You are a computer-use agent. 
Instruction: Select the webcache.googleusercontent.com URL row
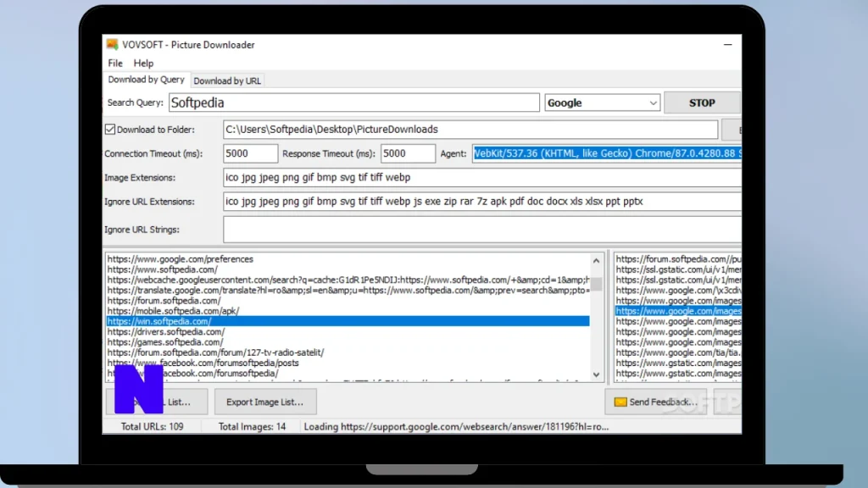point(348,280)
